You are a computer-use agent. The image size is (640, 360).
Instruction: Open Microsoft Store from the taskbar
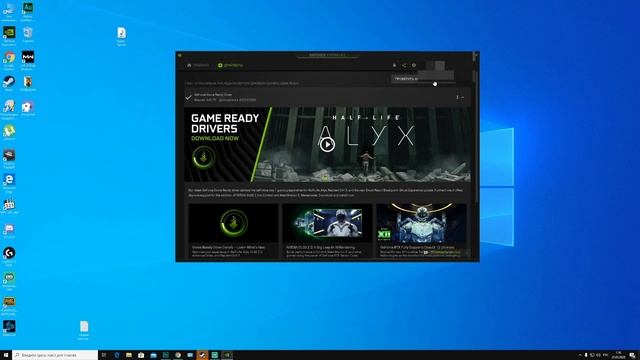click(141, 355)
